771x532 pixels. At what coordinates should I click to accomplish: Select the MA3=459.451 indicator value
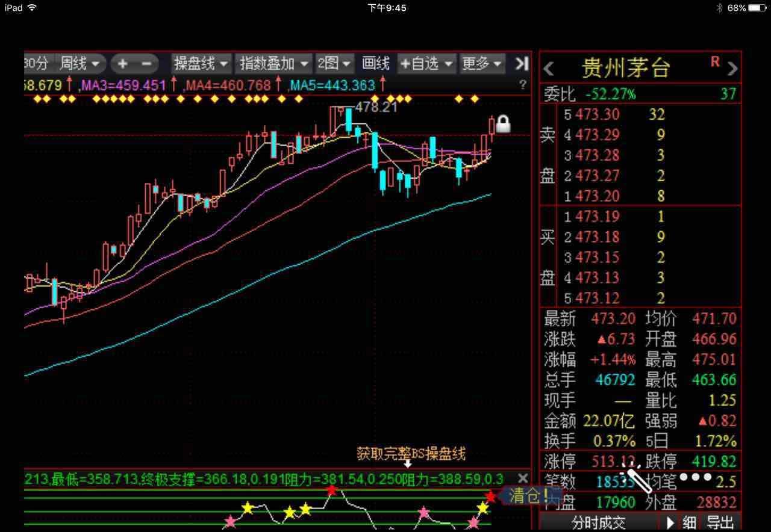click(x=123, y=85)
